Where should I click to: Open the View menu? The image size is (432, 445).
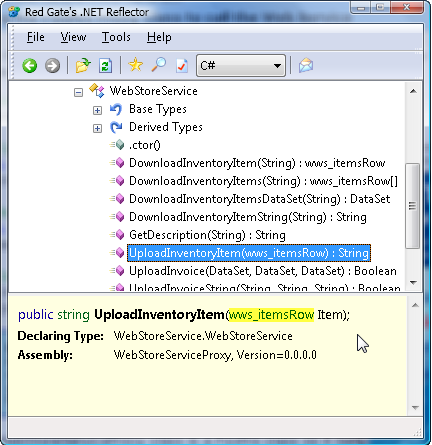[x=73, y=37]
